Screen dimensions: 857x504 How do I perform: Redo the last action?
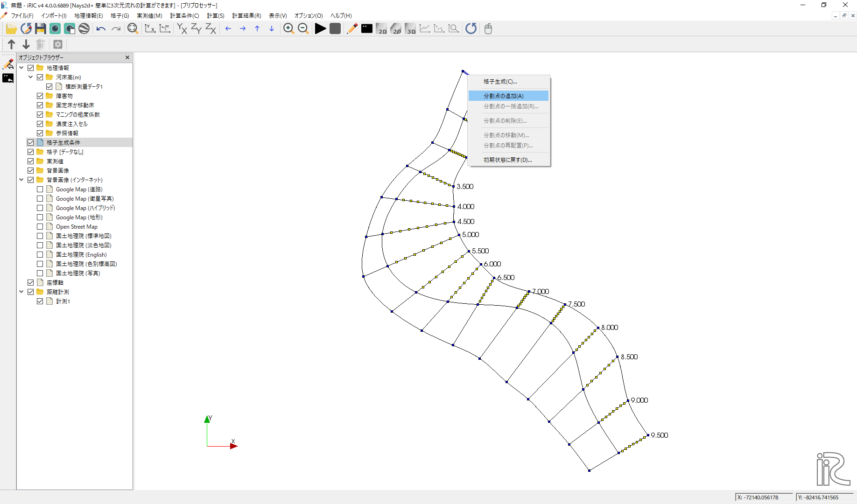[116, 29]
